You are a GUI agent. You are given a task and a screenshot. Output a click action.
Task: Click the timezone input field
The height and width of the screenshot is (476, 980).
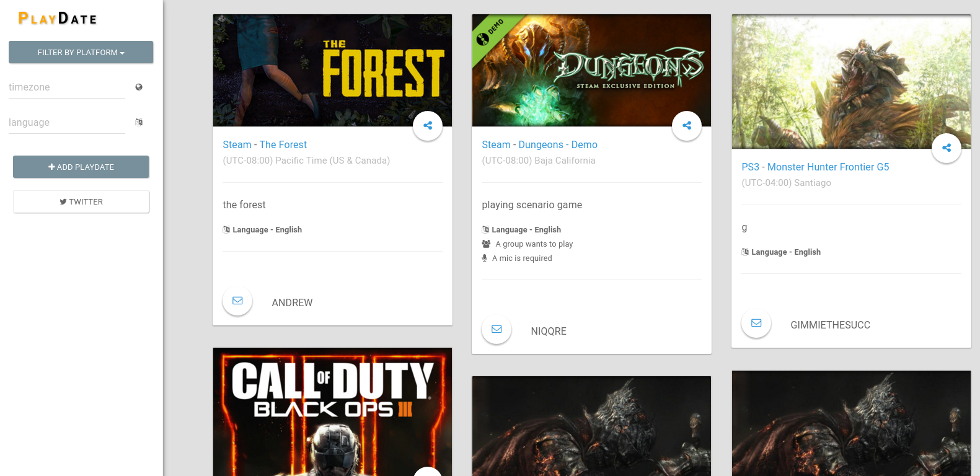coord(67,87)
